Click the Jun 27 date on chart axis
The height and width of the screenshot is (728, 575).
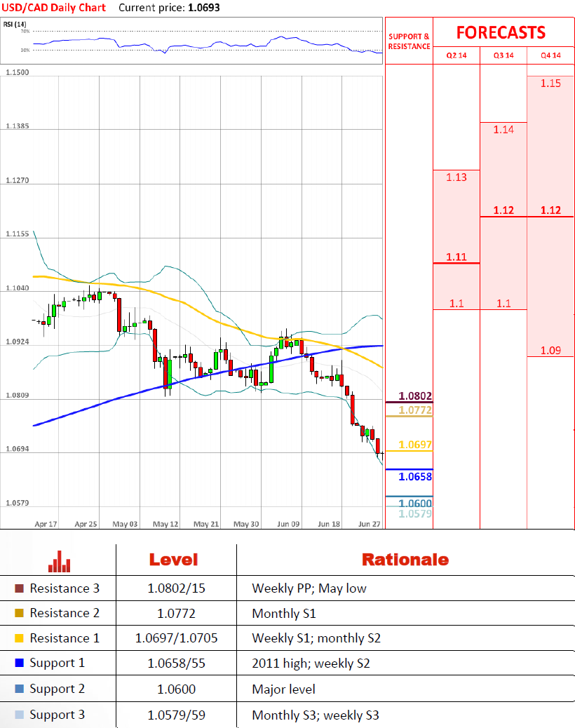[x=370, y=524]
